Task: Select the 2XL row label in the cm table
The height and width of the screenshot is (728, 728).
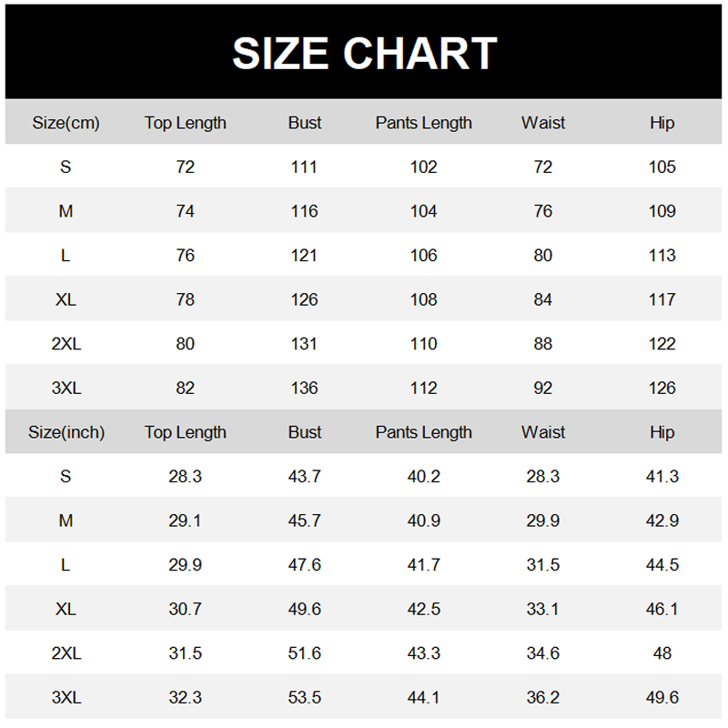Action: [66, 344]
